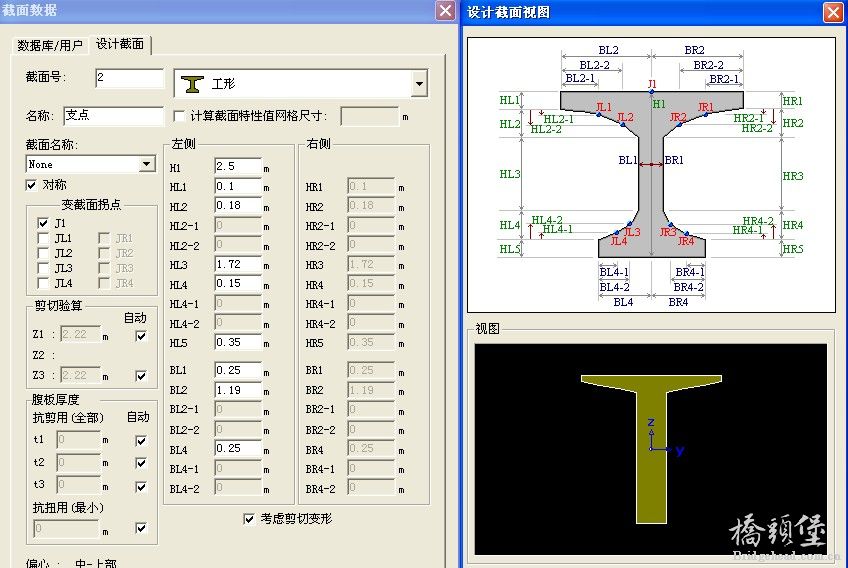The height and width of the screenshot is (568, 848).
Task: Click the Z1 field showing 2.22
Action: 81,334
